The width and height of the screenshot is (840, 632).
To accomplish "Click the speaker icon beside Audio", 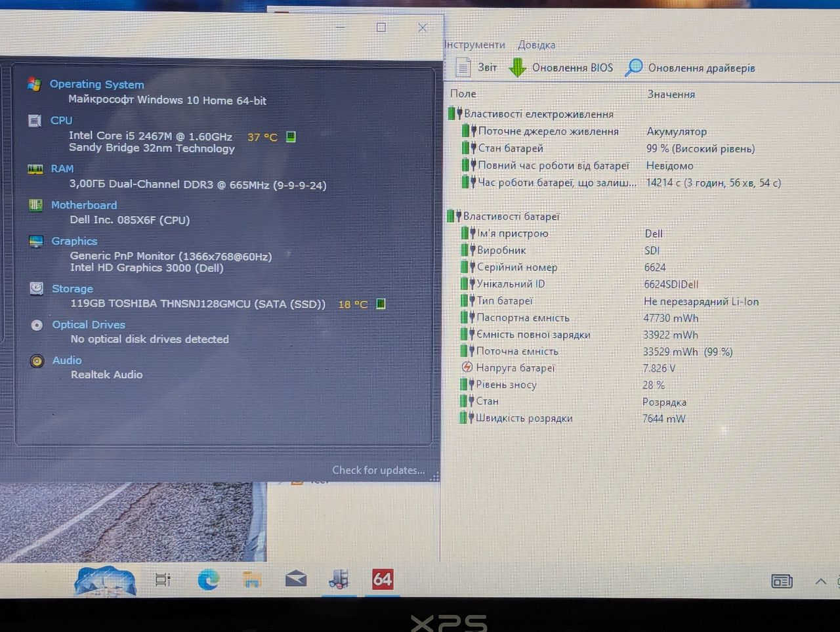I will coord(37,361).
